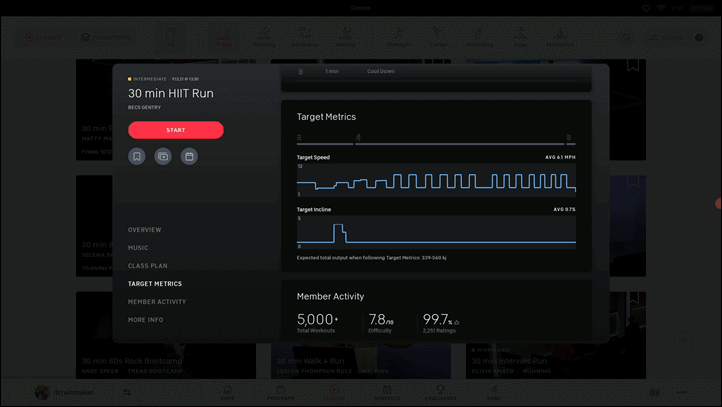Click the instructor name Becs Gentry
722x407 pixels.
pyautogui.click(x=145, y=107)
